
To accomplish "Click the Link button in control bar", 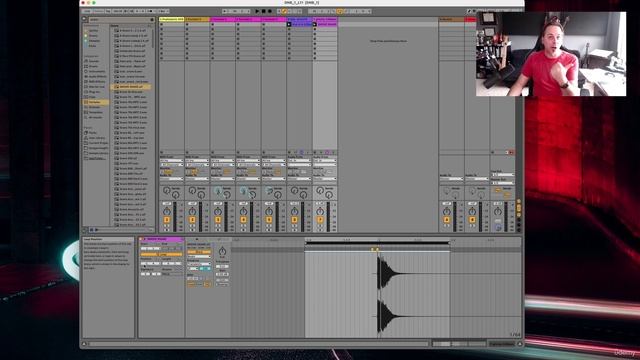I will tap(87, 11).
